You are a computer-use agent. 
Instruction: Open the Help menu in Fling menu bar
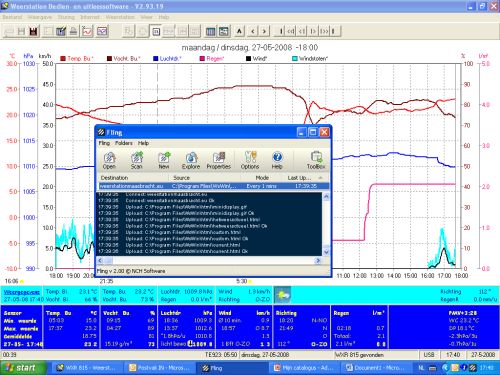[x=143, y=143]
